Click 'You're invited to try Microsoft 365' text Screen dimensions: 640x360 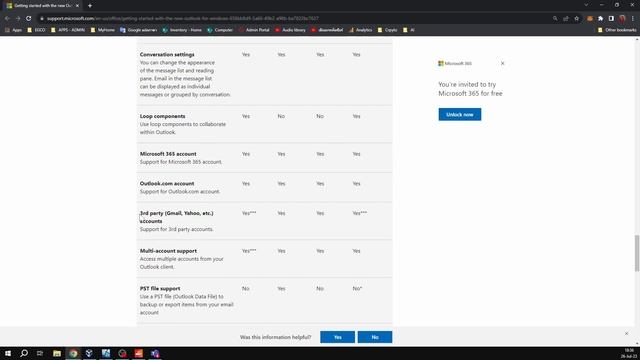[x=470, y=89]
